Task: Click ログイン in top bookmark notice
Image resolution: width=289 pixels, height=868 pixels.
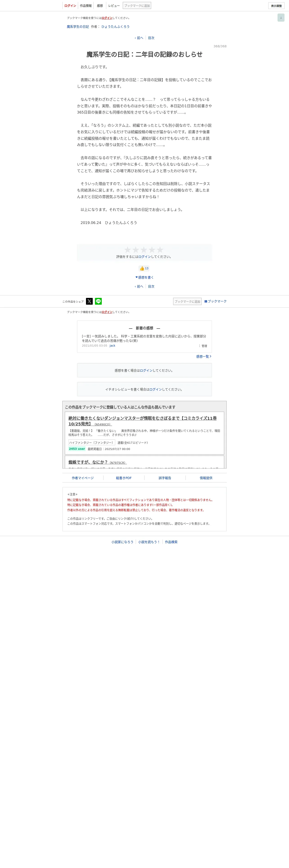Action: pos(107,18)
